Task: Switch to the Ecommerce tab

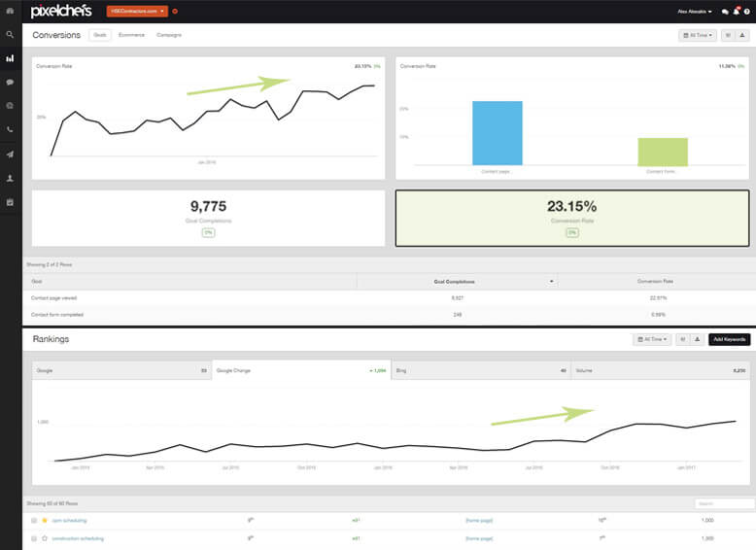Action: (x=131, y=35)
